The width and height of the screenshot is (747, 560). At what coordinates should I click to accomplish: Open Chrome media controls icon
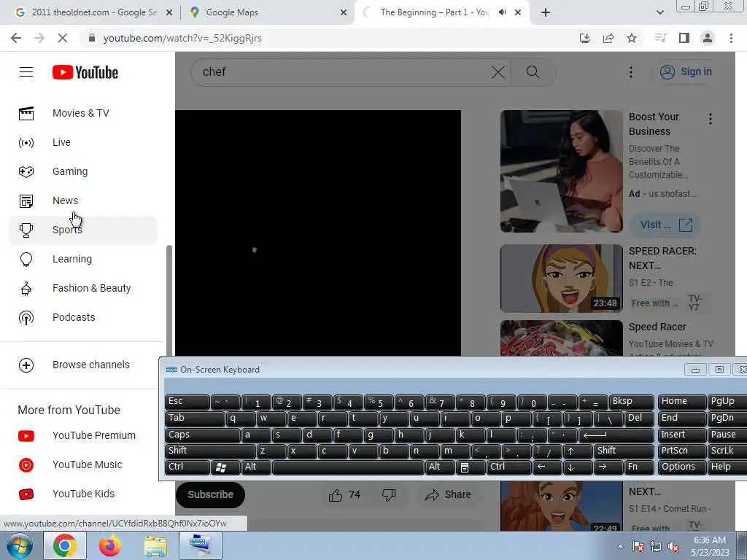click(660, 38)
